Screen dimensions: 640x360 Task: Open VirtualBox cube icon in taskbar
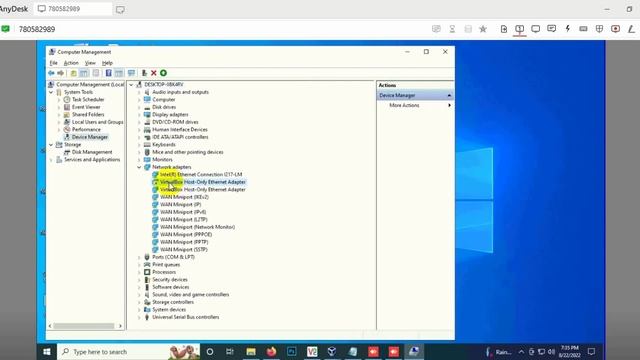tap(332, 351)
